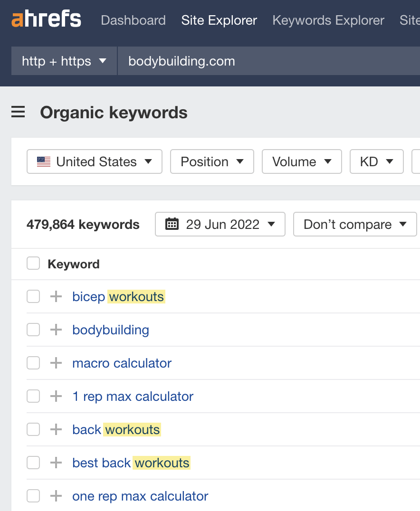This screenshot has width=420, height=511.
Task: Open the bodybuilding keyword link
Action: 110,330
